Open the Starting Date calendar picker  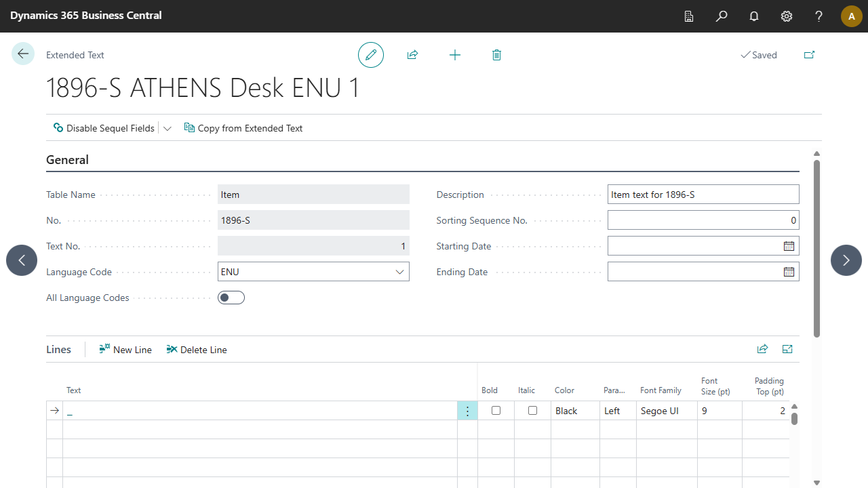pos(789,246)
